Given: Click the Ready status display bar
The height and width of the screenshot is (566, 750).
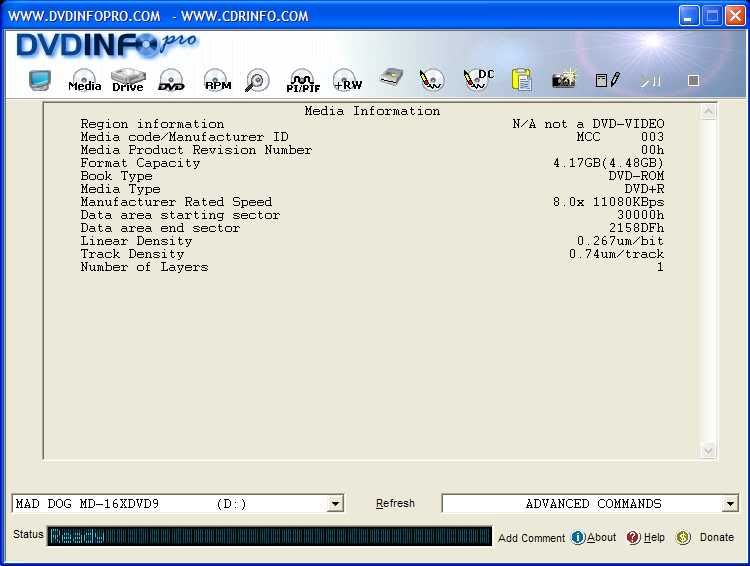Looking at the screenshot, I should 269,536.
